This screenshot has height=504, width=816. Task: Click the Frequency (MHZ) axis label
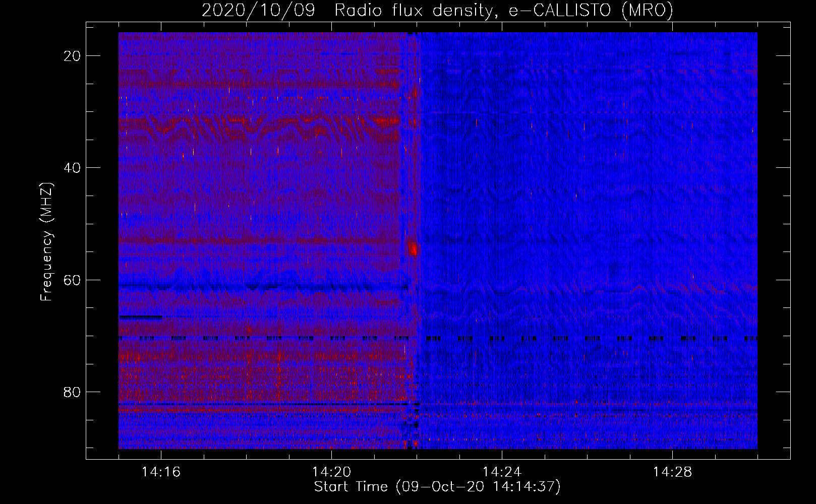pos(46,242)
